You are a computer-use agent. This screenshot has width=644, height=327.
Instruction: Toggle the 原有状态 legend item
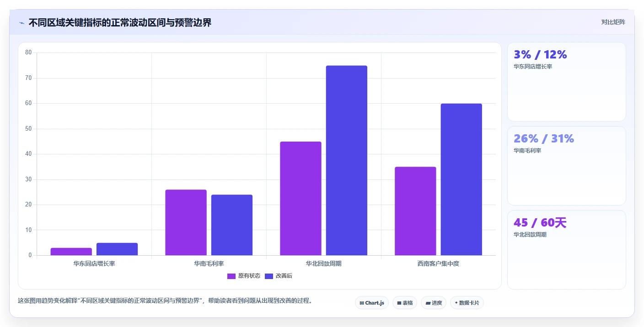244,276
